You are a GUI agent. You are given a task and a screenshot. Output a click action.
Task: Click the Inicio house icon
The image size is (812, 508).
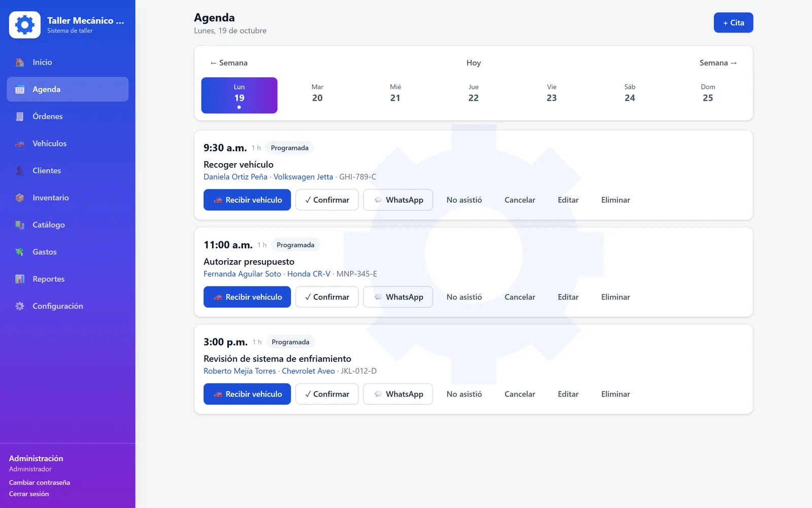click(x=20, y=62)
